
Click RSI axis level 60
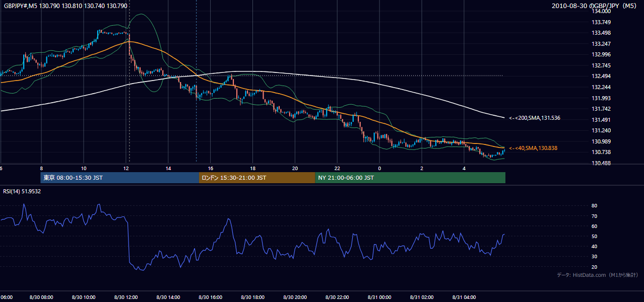click(595, 226)
